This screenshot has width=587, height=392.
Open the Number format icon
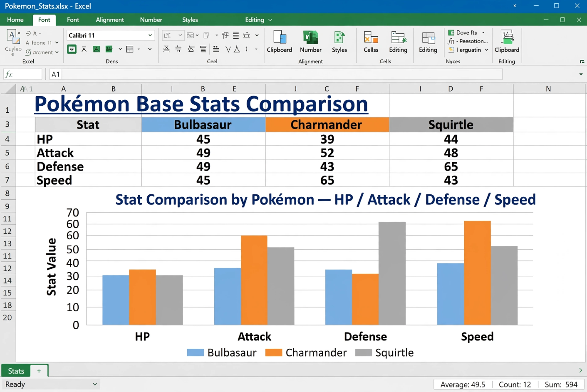pyautogui.click(x=310, y=37)
